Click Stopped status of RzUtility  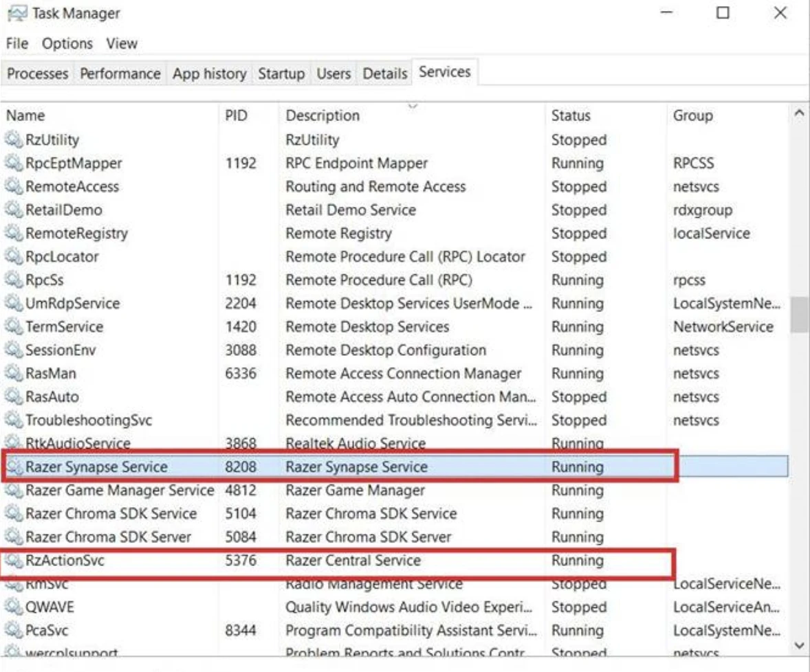click(x=578, y=140)
